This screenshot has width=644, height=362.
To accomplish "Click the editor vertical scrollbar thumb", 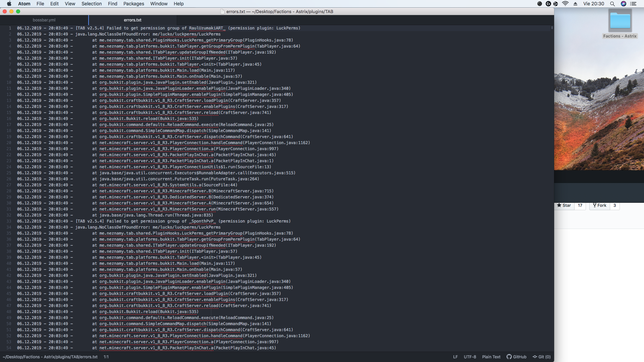I will coord(552,28).
